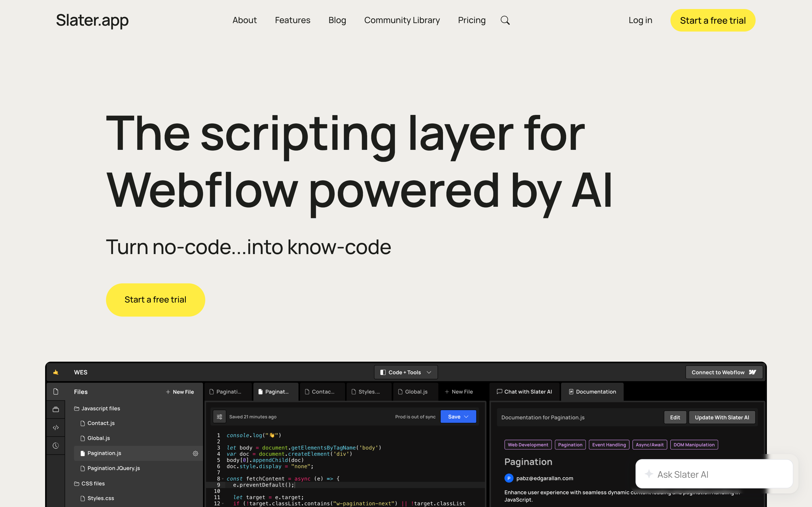Image resolution: width=812 pixels, height=507 pixels.
Task: Collapse the Javascript files folder
Action: pyautogui.click(x=97, y=408)
